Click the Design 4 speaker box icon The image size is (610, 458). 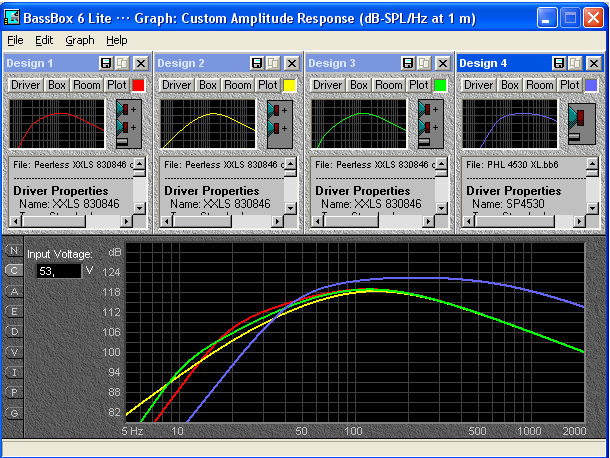pos(582,124)
